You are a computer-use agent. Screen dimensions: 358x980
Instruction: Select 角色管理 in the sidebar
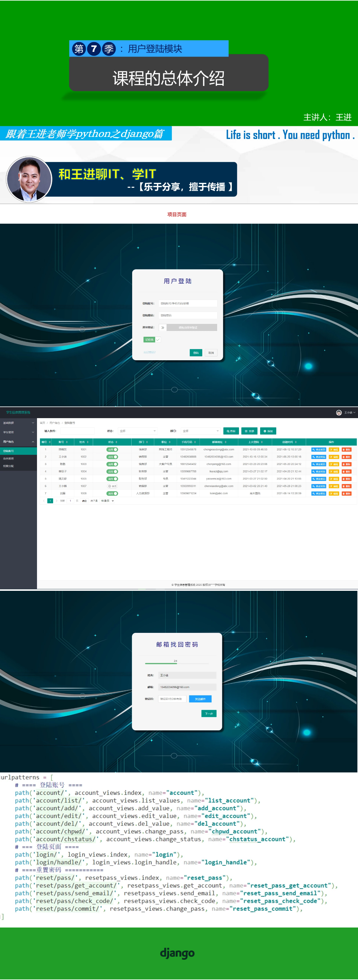(x=8, y=458)
